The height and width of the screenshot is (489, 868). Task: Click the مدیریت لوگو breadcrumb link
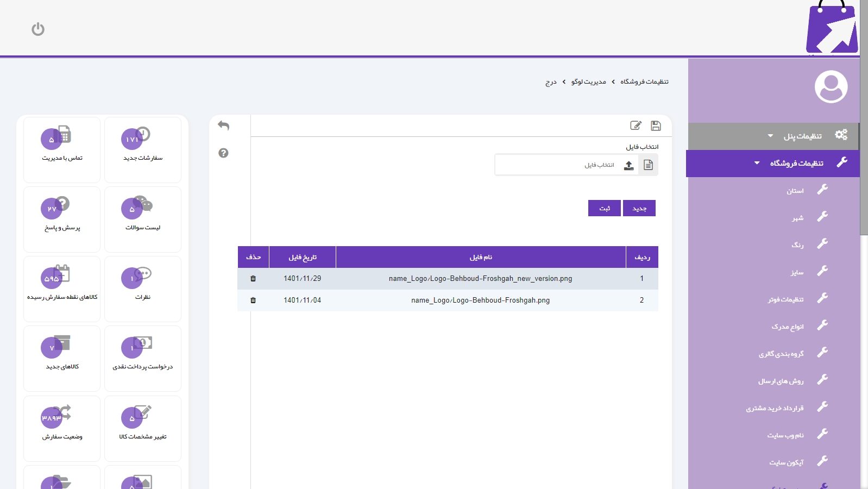point(588,82)
